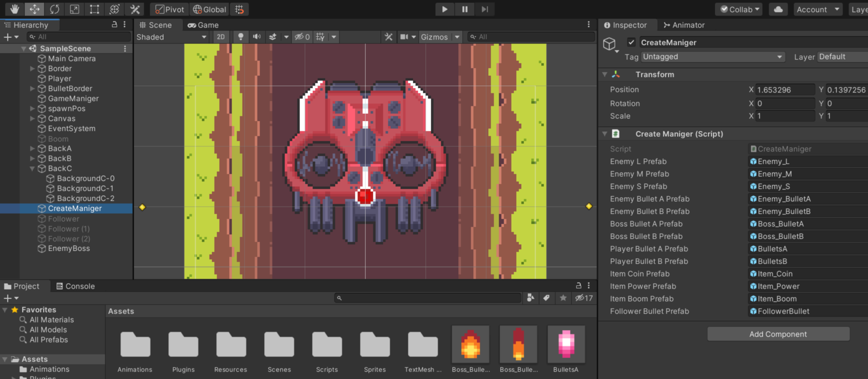Select the Inspector tab
Viewport: 868px width, 379px height.
(x=625, y=24)
